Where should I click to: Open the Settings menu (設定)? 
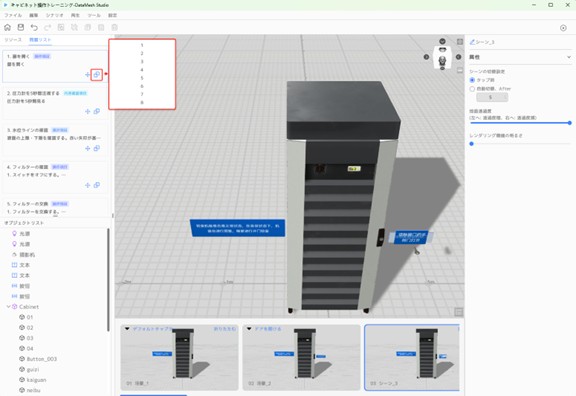point(112,15)
